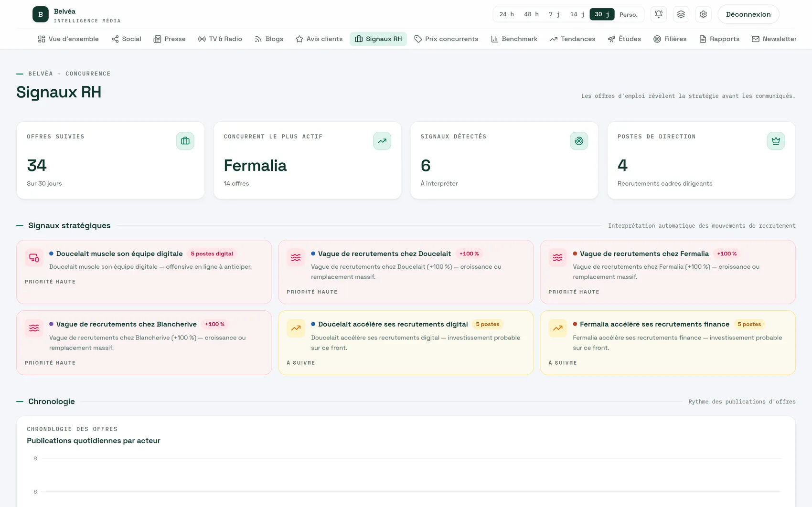Open signal title Vague de recrutements chez Doucelait
Viewport: 812px width, 507px height.
[385, 254]
